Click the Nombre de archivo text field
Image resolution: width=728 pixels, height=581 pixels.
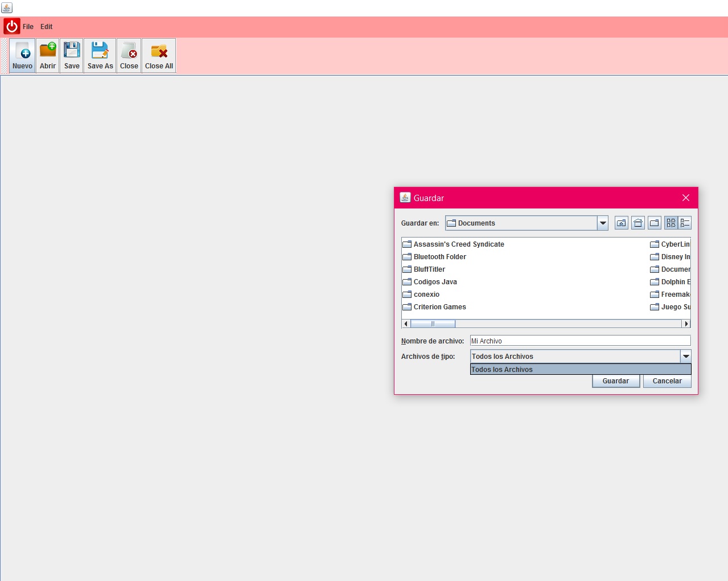pos(580,341)
